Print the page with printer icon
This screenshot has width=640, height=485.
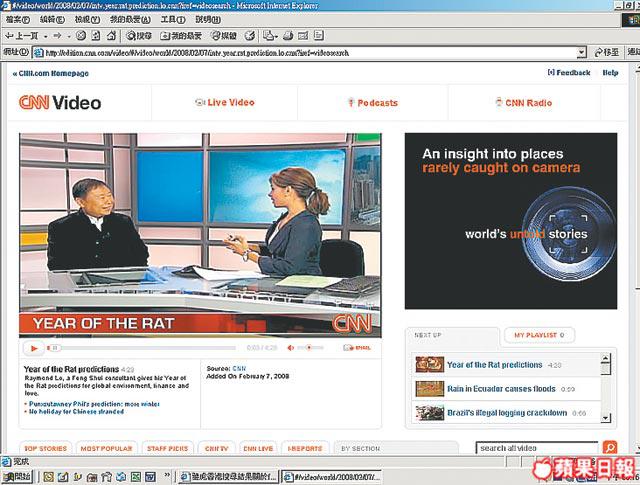coord(288,36)
